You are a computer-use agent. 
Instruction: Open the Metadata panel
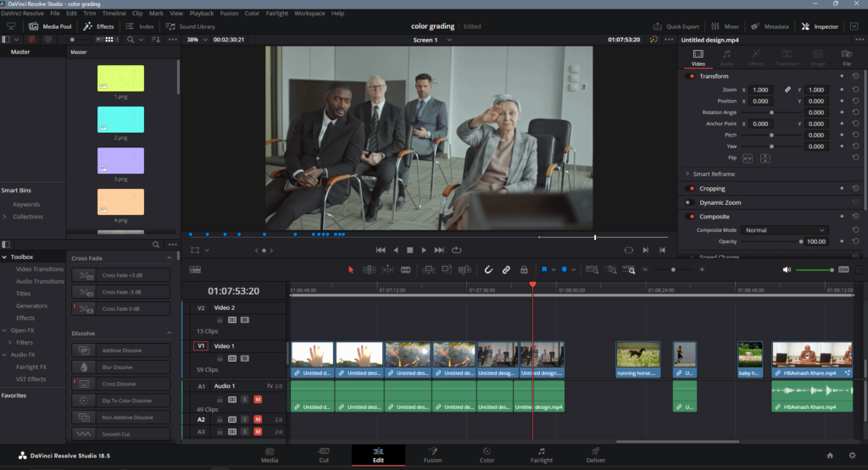pos(770,26)
